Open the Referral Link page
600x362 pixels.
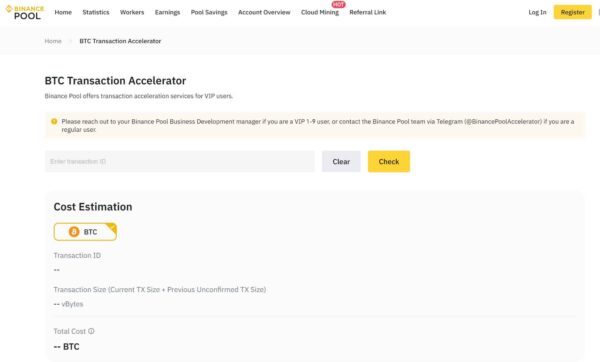coord(368,12)
